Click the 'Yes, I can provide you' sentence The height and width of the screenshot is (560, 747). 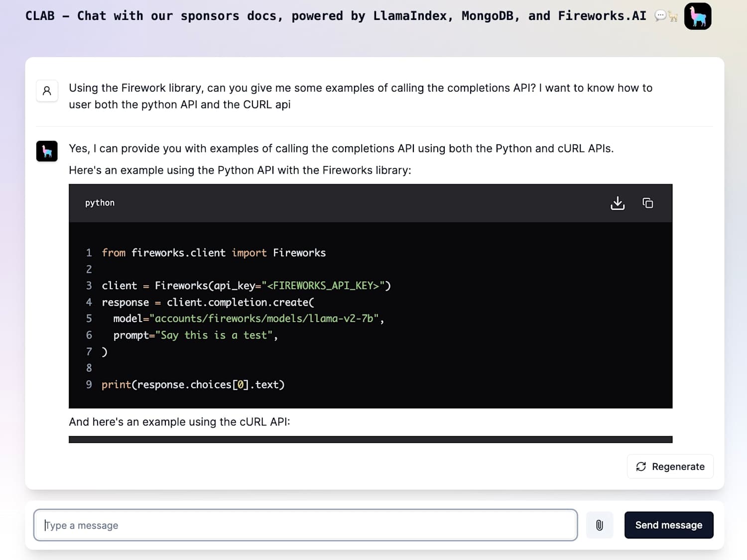(341, 148)
